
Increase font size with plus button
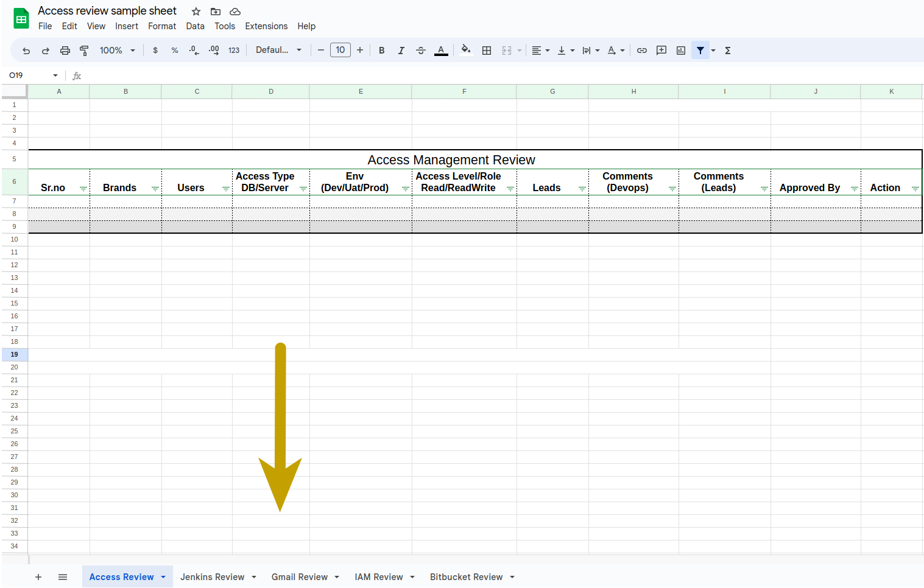click(360, 51)
